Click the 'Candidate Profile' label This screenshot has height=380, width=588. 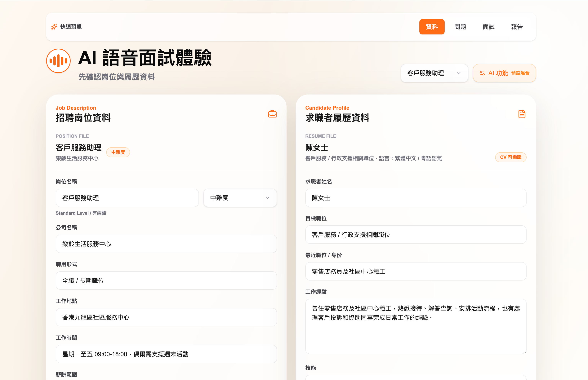click(x=327, y=108)
